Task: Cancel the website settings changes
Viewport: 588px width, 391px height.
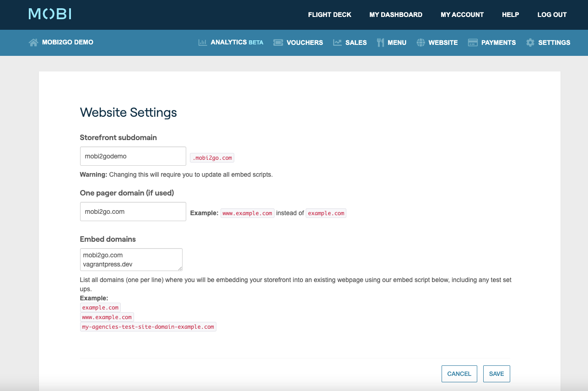Action: (459, 374)
